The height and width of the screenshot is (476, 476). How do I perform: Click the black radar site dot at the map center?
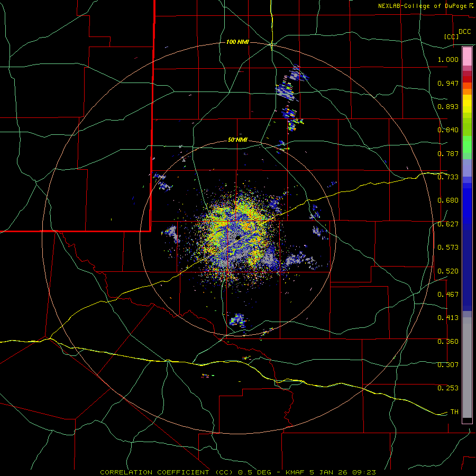pyautogui.click(x=238, y=237)
